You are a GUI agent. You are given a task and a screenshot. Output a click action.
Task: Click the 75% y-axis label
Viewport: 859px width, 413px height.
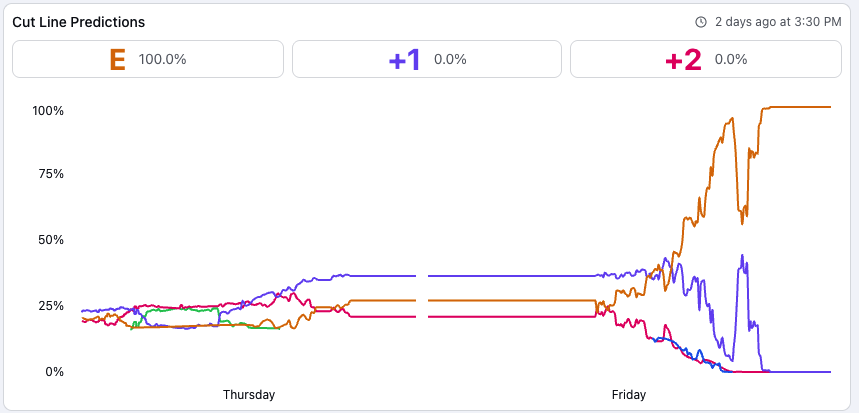[x=51, y=174]
